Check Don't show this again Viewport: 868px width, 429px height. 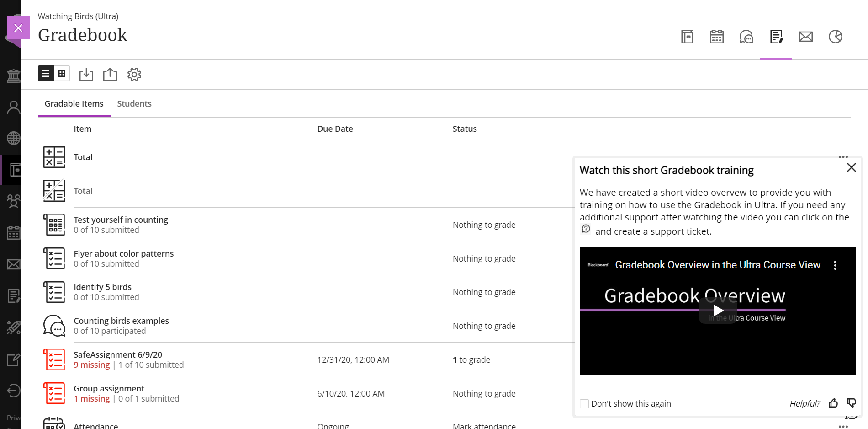[584, 404]
